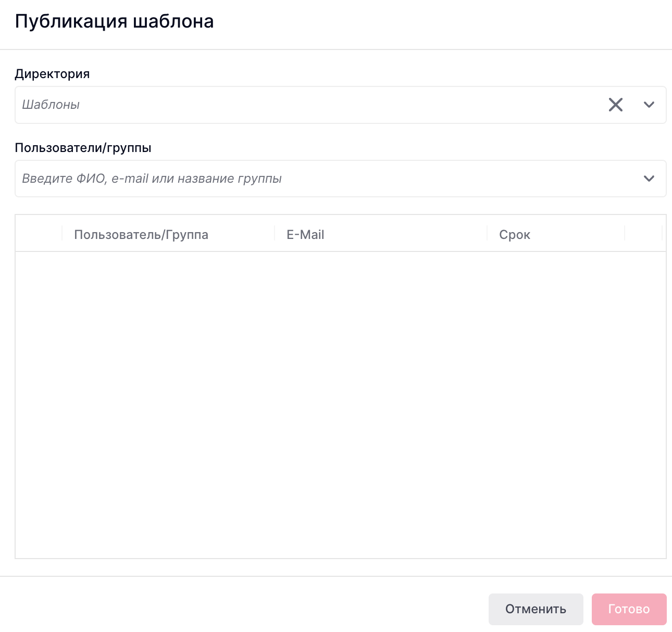Click divider left of Пользователь/Группа header
Viewport: 672px width, 632px height.
62,234
